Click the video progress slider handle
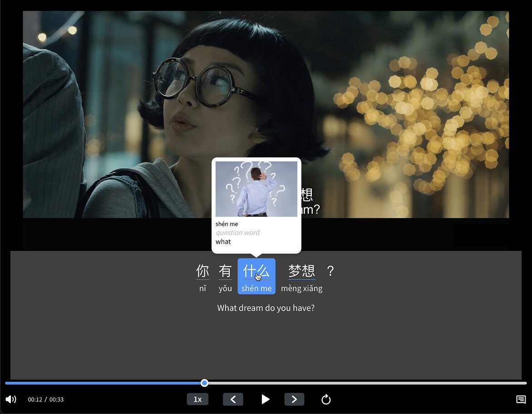 tap(204, 383)
